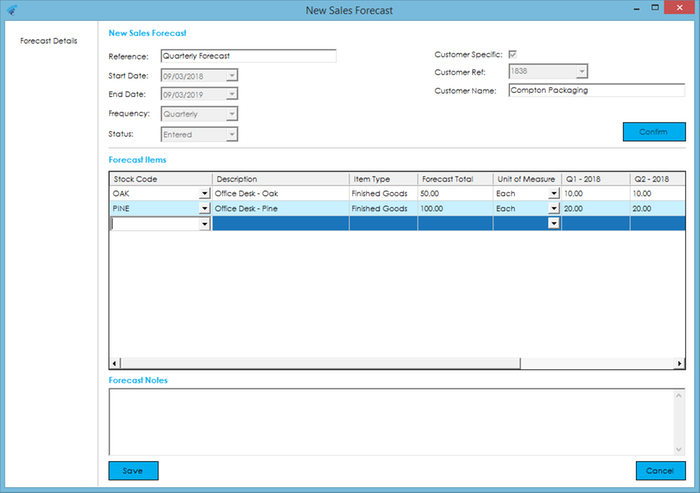Click the notes scroll up arrow
This screenshot has width=700, height=493.
point(679,396)
